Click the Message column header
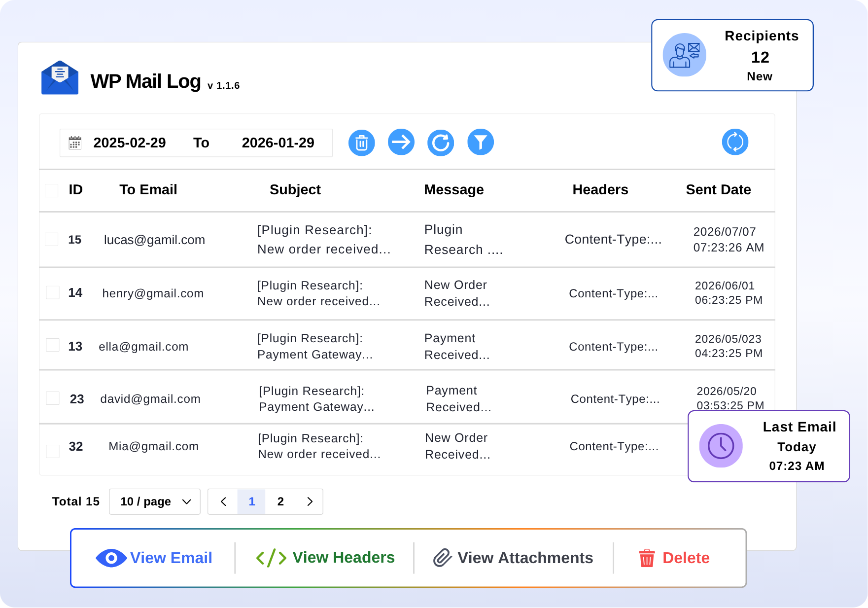 click(x=454, y=190)
